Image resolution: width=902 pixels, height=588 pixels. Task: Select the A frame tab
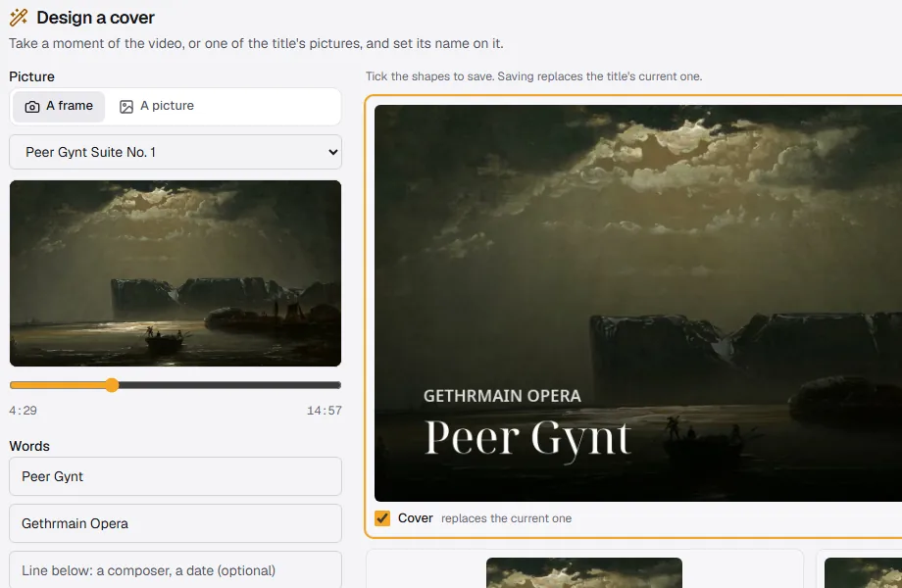pyautogui.click(x=59, y=107)
